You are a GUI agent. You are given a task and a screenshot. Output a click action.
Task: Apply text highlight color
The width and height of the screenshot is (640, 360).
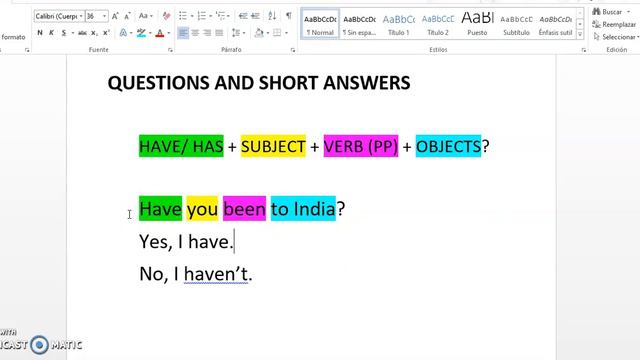pyautogui.click(x=141, y=33)
